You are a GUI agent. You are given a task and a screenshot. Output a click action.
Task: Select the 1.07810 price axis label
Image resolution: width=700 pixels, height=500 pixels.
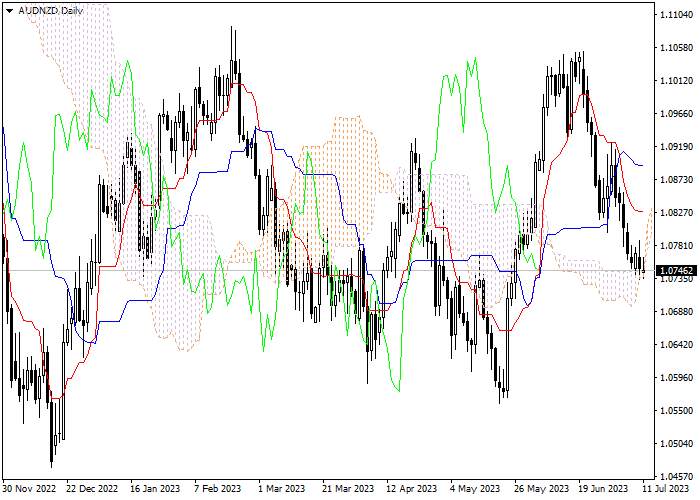coord(677,246)
